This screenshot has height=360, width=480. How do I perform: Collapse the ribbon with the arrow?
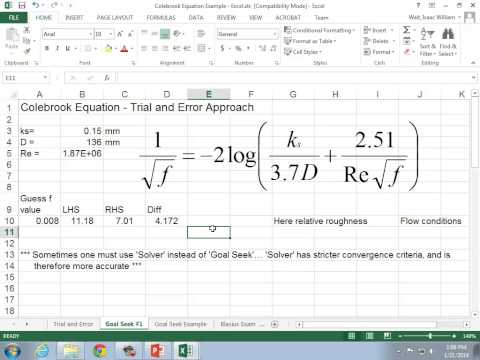473,63
